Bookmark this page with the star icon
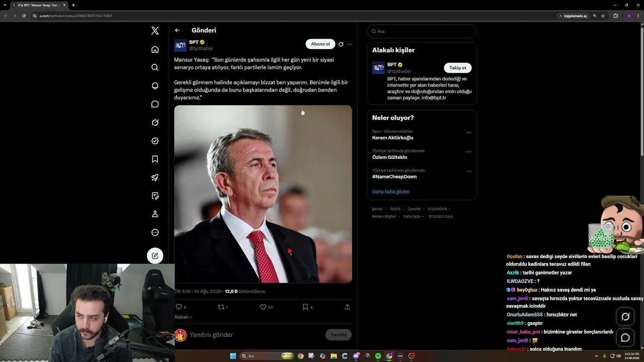 click(603, 16)
